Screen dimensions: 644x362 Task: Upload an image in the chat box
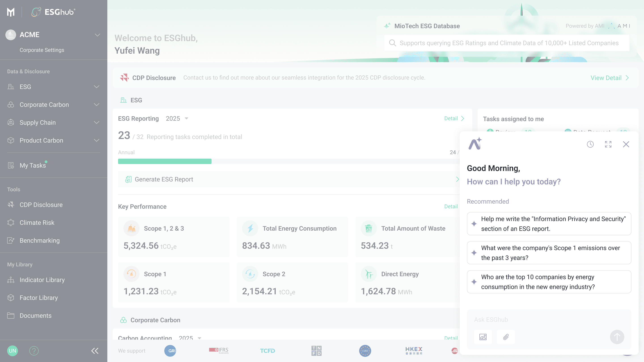pyautogui.click(x=483, y=337)
